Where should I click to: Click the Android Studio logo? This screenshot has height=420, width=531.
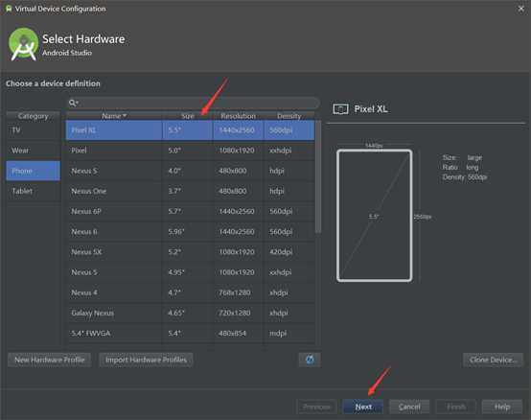[x=23, y=44]
